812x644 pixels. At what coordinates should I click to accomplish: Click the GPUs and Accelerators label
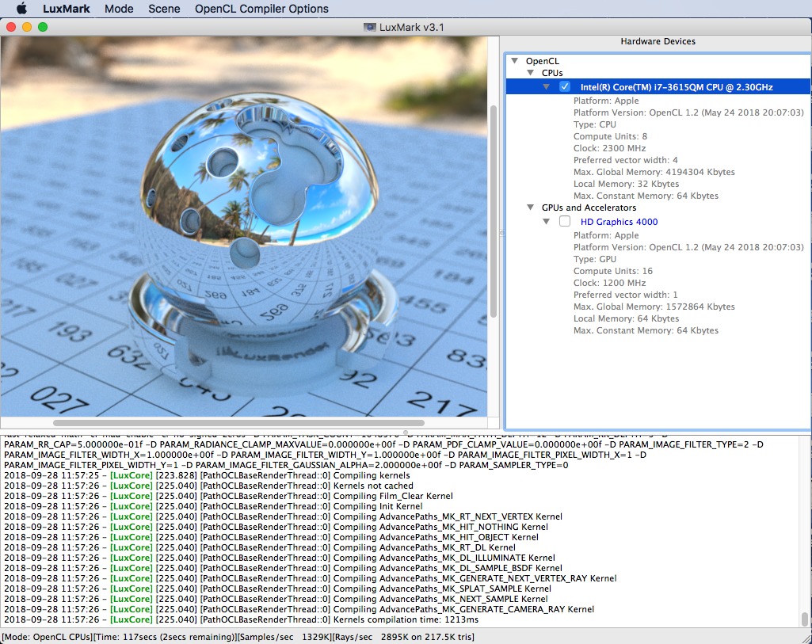click(x=589, y=207)
